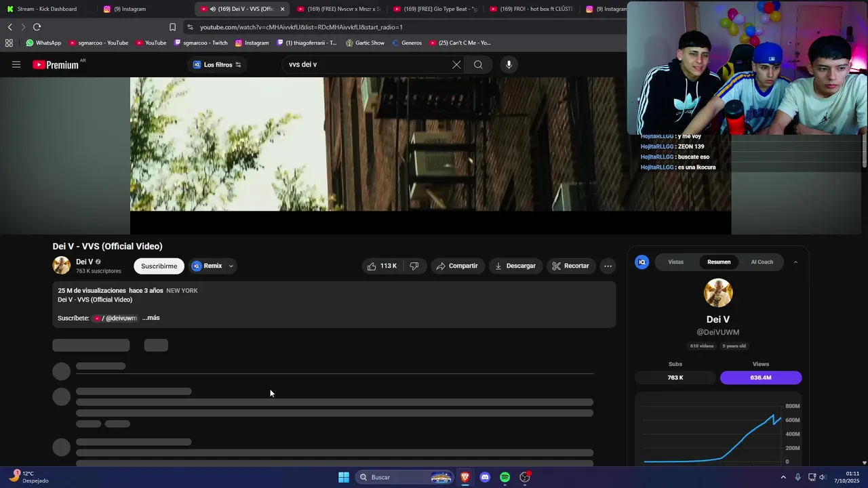Show hidden system tray icons
Viewport: 868px width, 488px height.
(783, 477)
